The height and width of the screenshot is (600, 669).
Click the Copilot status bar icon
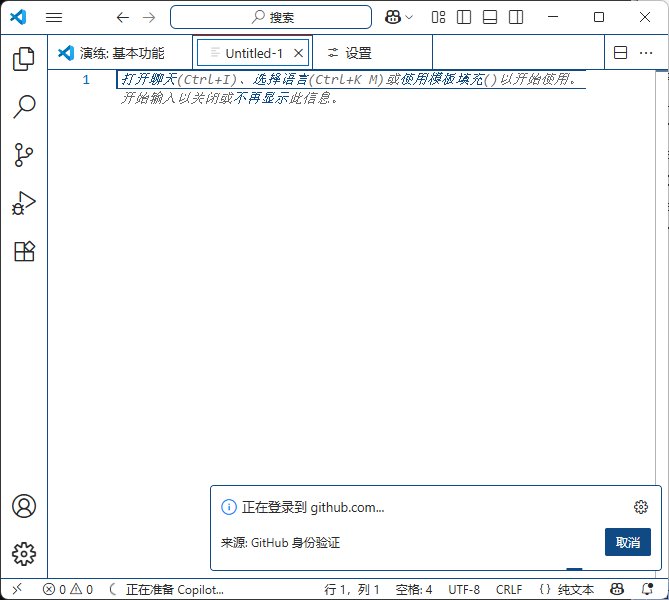(x=617, y=589)
